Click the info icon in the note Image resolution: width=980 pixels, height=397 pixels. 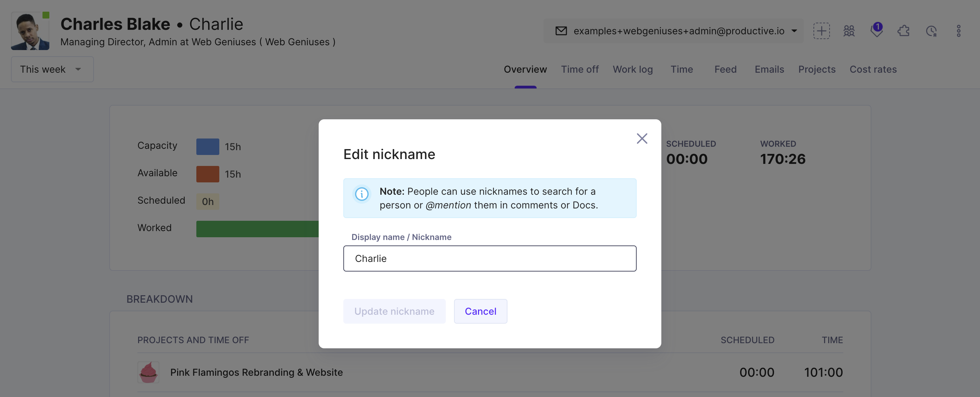pyautogui.click(x=362, y=194)
